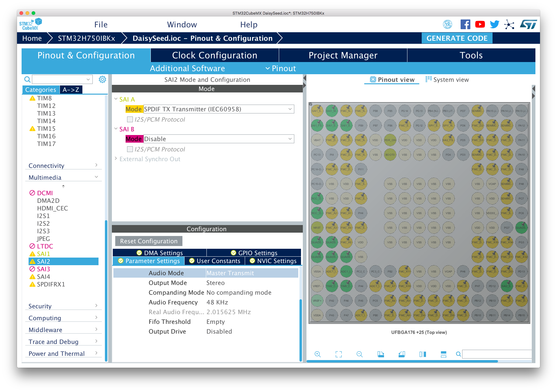Open the SAI A Mode dropdown
Viewport: 557px width, 392px height.
218,109
